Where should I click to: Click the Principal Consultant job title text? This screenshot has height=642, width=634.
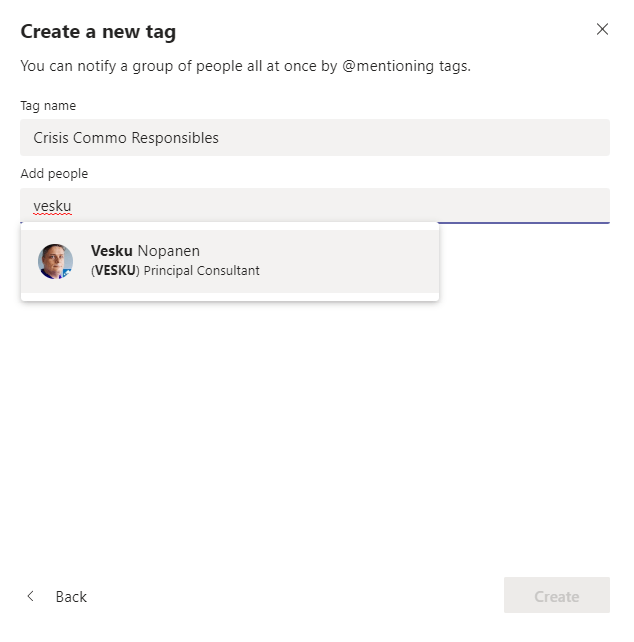coord(202,271)
